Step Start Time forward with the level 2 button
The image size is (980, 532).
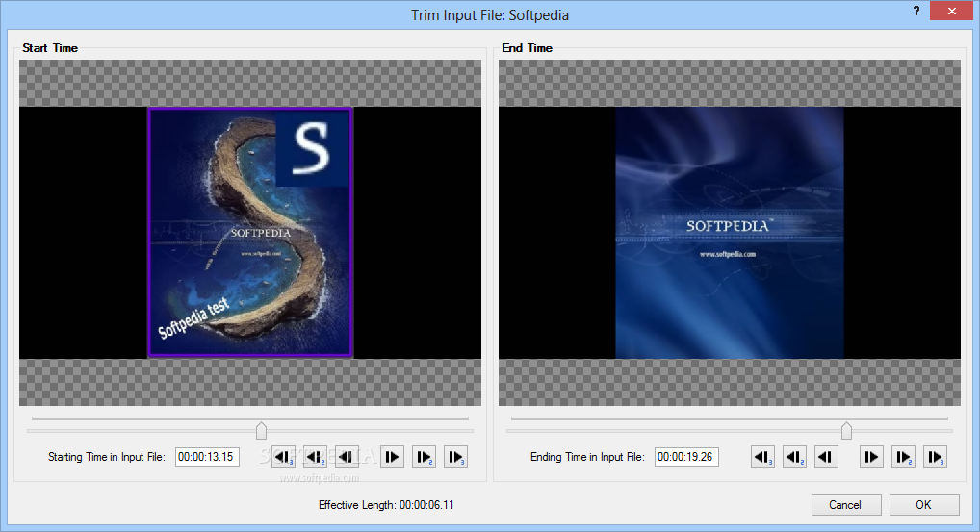pos(424,457)
